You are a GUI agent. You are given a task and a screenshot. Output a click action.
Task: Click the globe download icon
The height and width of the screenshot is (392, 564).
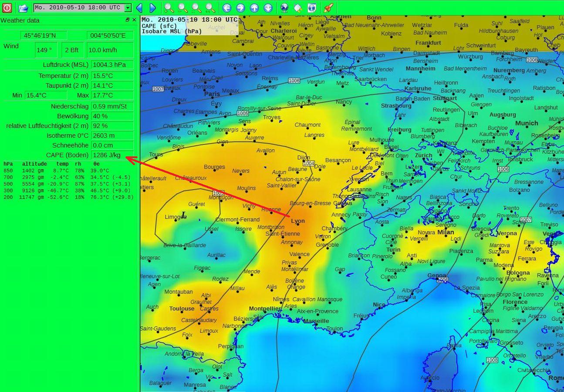tap(284, 7)
